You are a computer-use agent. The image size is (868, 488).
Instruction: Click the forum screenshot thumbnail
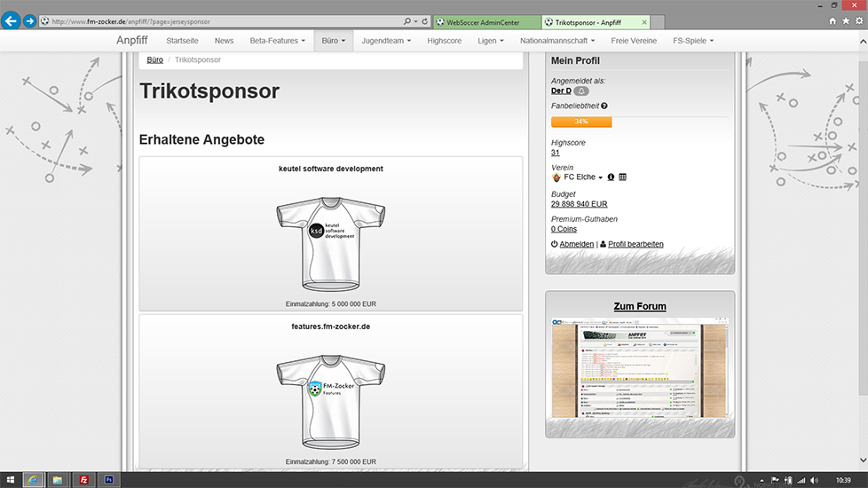point(639,366)
